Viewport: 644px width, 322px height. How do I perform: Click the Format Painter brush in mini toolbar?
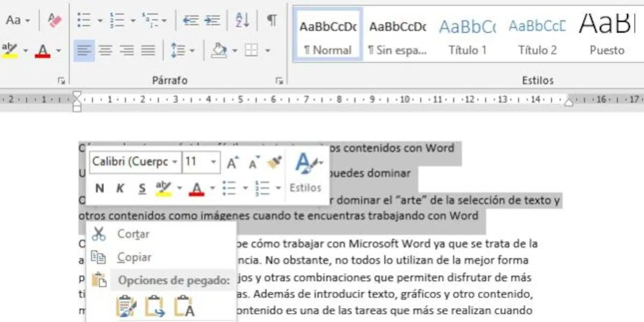pyautogui.click(x=274, y=163)
